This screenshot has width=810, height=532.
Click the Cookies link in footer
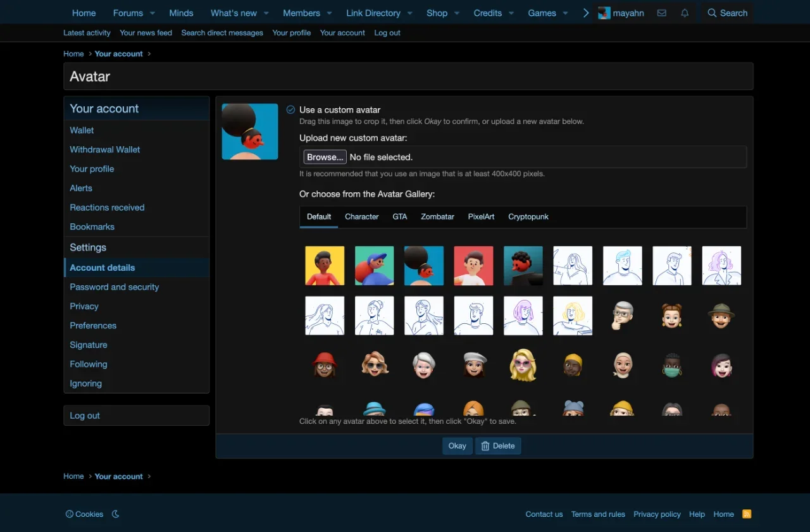point(84,514)
